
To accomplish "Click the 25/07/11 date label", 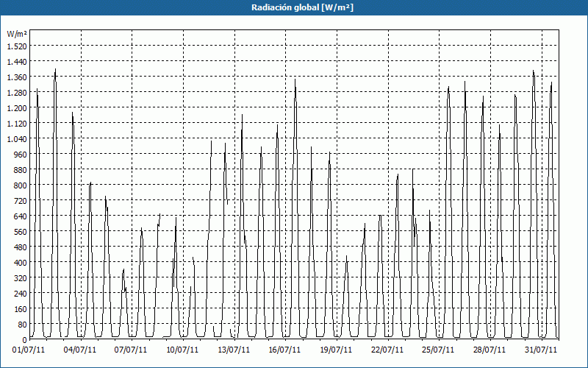I will pos(438,350).
